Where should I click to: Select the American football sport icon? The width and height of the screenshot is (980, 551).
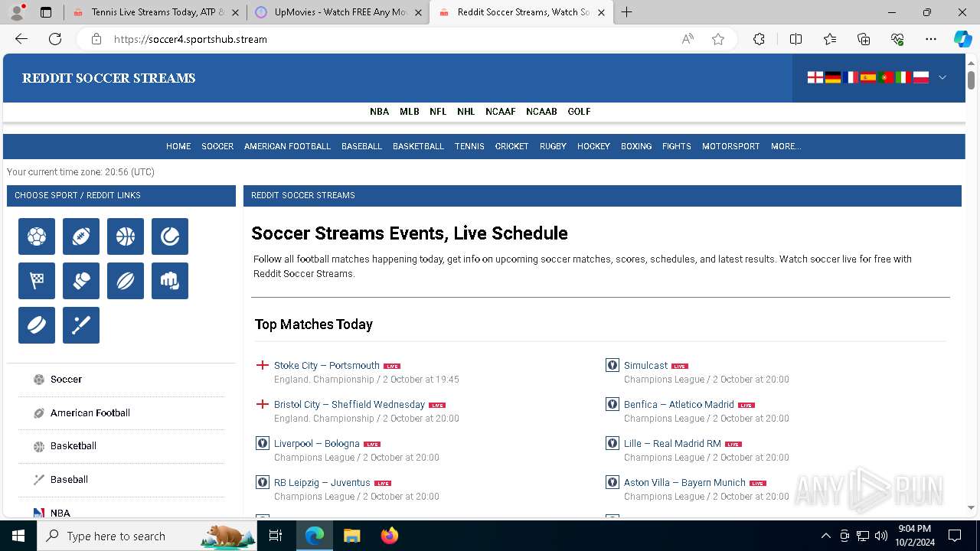(x=81, y=236)
